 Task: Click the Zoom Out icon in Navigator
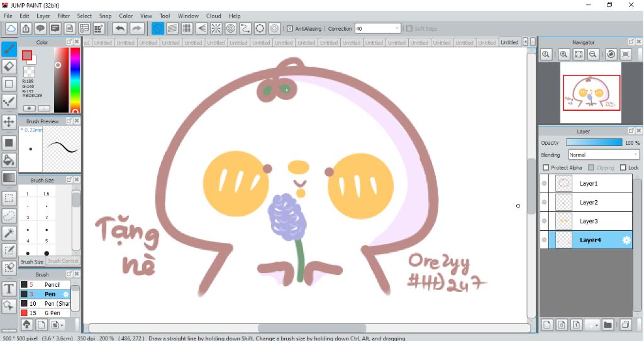592,54
